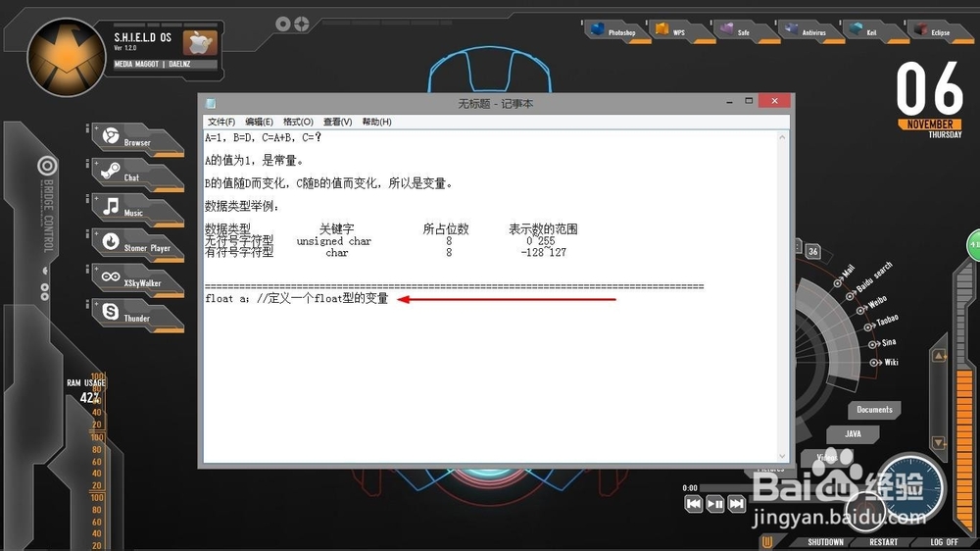Open the 帮助(H) menu
The image size is (980, 551).
pyautogui.click(x=377, y=122)
